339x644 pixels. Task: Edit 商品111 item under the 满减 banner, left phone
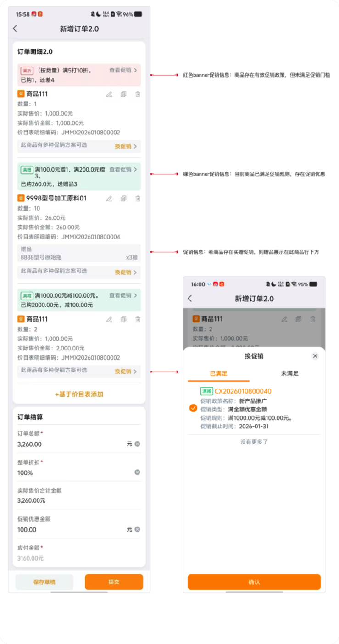(109, 320)
